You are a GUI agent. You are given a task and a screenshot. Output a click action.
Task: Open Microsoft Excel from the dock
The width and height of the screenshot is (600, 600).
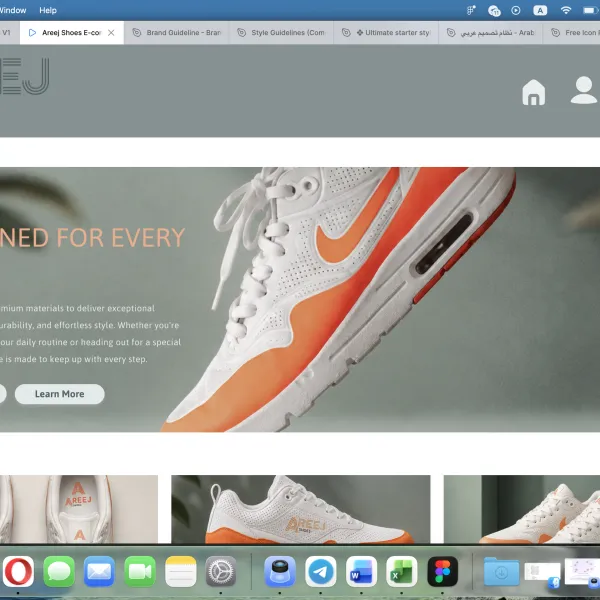tap(401, 571)
